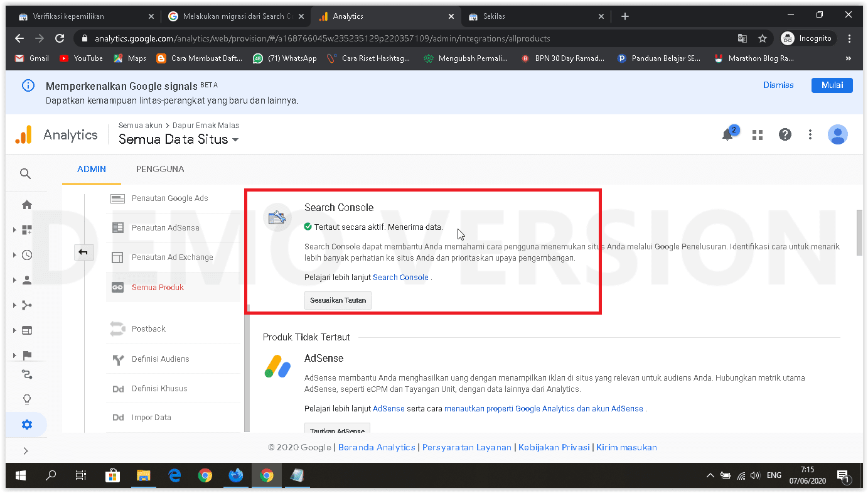
Task: Click translate page icon in address bar
Action: coord(742,38)
